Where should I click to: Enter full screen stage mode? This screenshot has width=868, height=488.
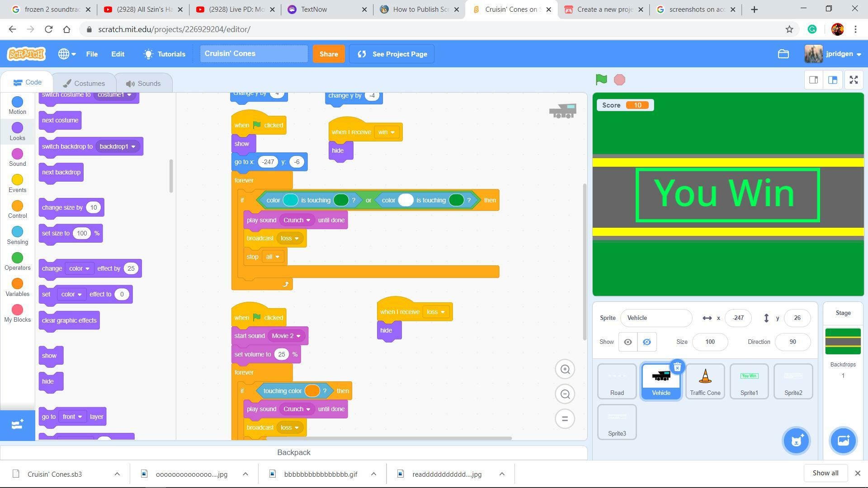click(854, 80)
